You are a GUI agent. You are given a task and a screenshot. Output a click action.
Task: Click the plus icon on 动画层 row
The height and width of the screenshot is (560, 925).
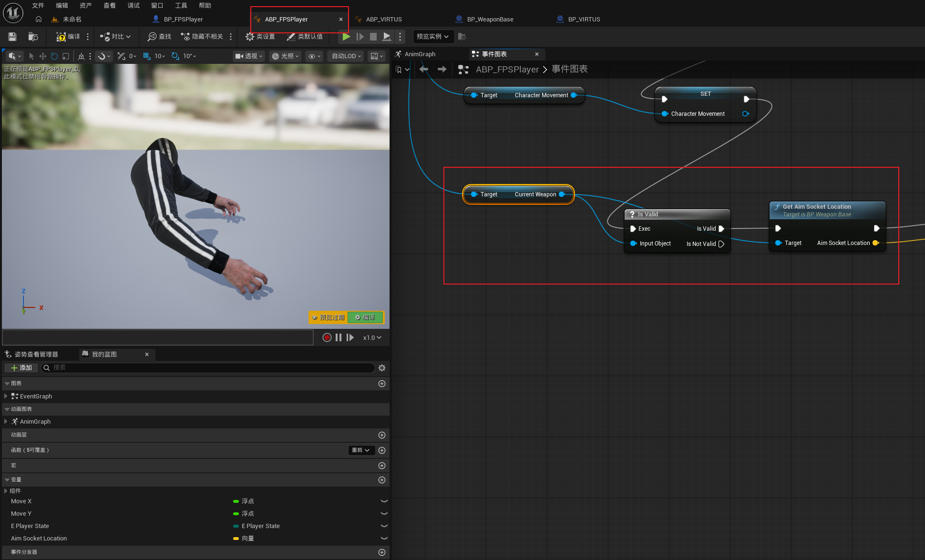click(x=382, y=435)
